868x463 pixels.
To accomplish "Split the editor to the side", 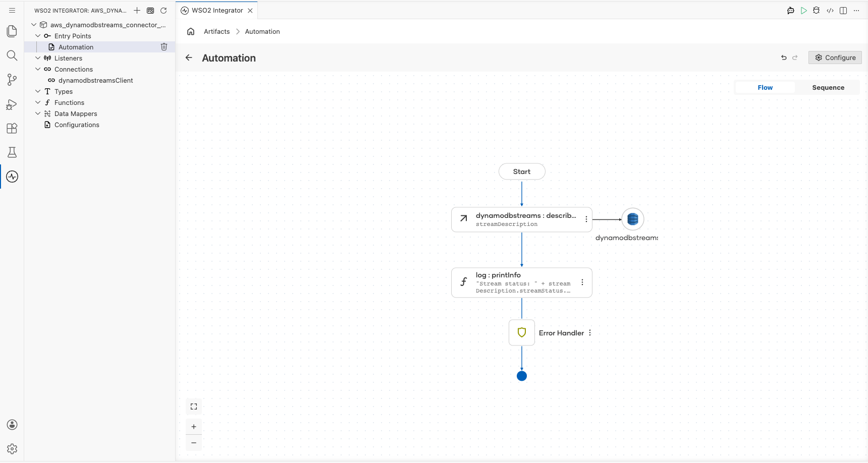I will coord(843,10).
